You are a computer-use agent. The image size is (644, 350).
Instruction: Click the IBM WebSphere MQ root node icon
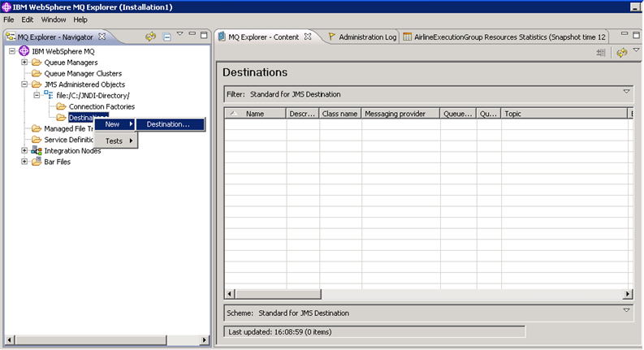[24, 51]
